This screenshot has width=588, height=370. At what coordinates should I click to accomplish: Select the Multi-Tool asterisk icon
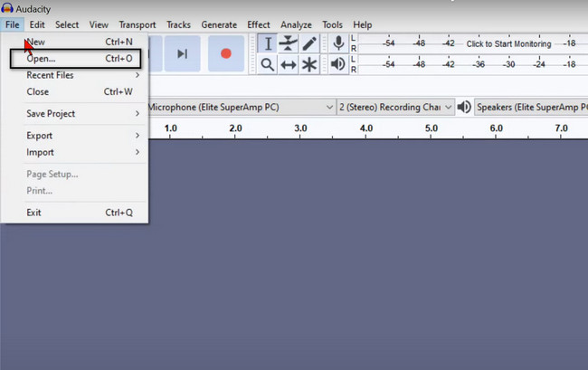(x=309, y=64)
